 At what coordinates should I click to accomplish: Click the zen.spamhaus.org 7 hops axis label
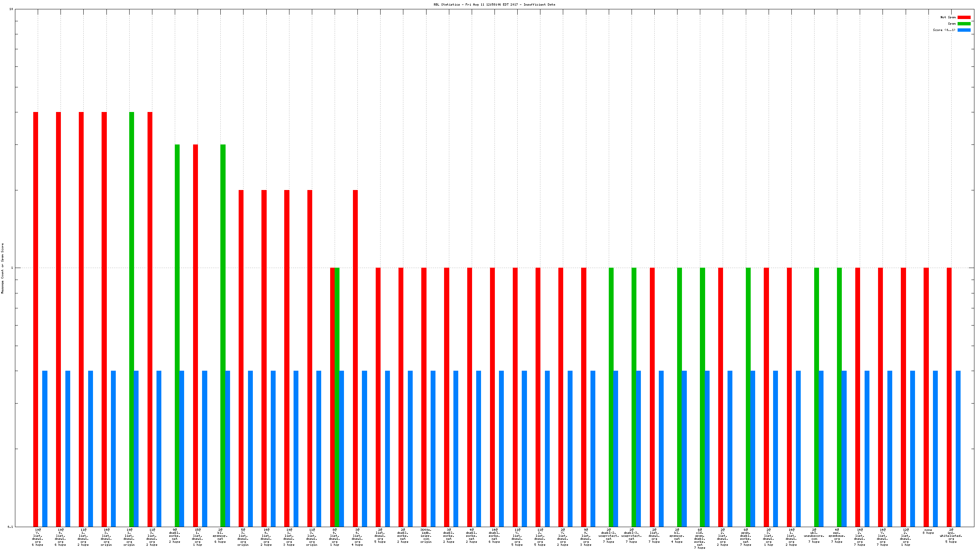pyautogui.click(x=837, y=536)
